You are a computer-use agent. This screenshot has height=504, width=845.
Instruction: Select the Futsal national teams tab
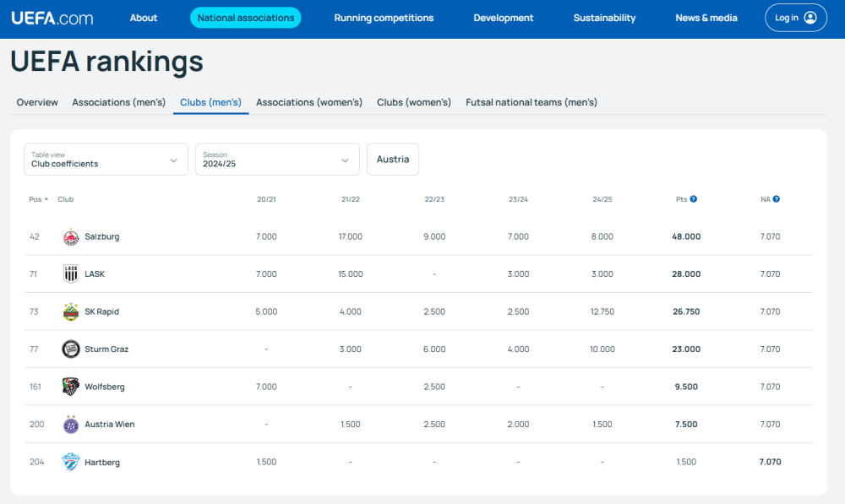[x=532, y=102]
